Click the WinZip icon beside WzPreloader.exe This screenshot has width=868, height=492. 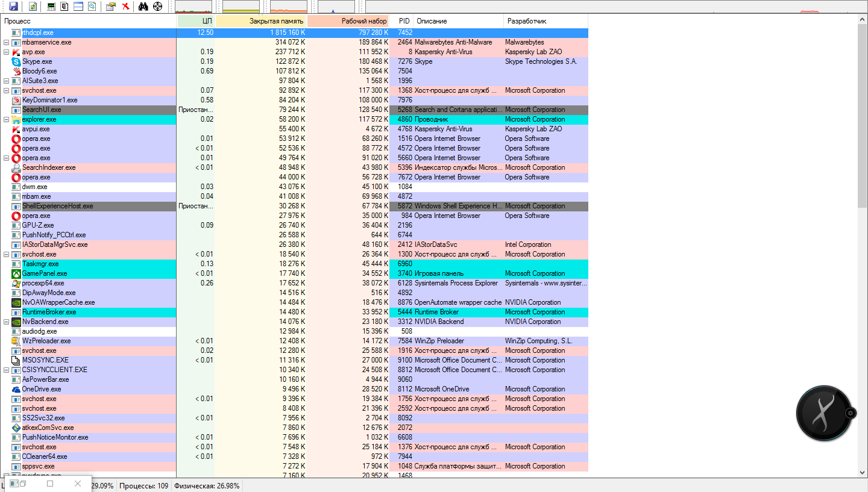pos(16,341)
